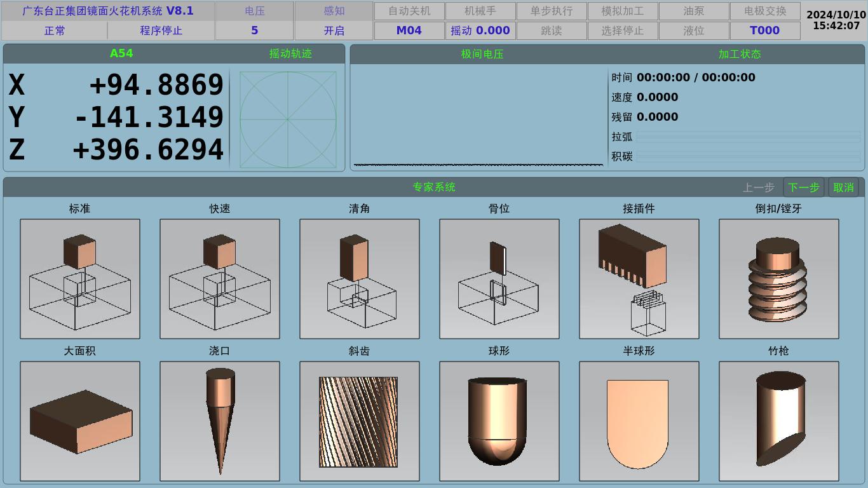Toggle the 油泵 oil pump switch

coord(694,11)
